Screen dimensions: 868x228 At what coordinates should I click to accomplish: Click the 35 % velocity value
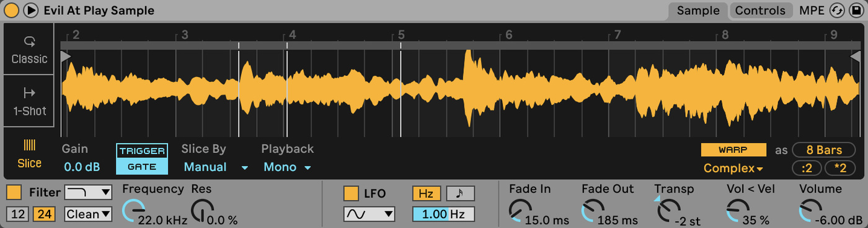tap(756, 220)
